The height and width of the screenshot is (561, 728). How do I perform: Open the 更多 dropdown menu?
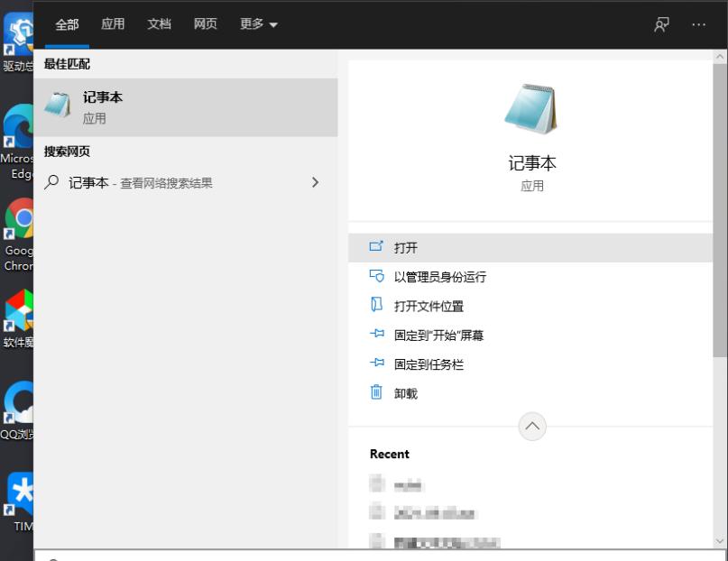pos(258,24)
